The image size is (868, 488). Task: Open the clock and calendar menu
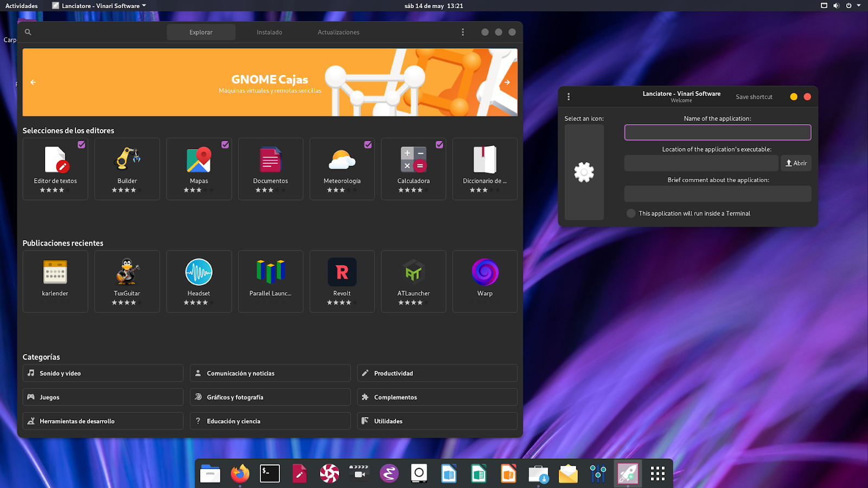pos(434,6)
